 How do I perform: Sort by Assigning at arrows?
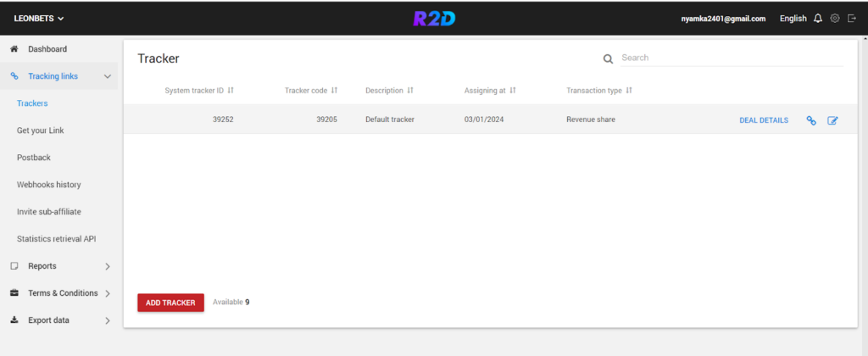click(x=513, y=90)
